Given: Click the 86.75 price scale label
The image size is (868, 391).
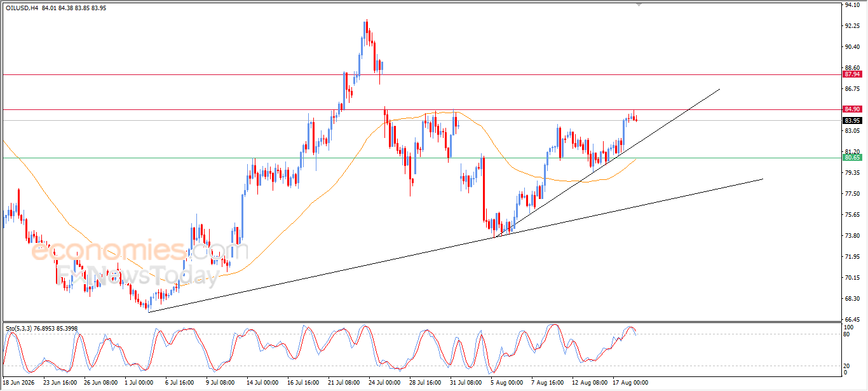Looking at the screenshot, I should pyautogui.click(x=852, y=89).
